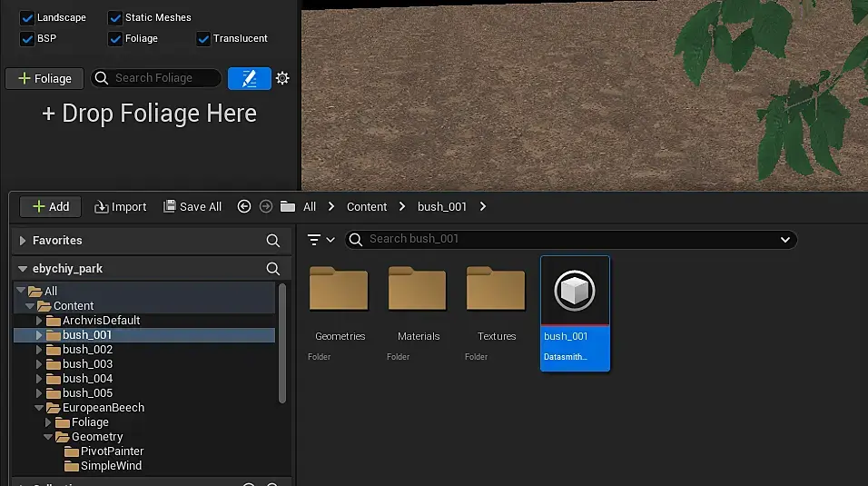Open foliage settings gear icon
Image resolution: width=868 pixels, height=486 pixels.
point(282,78)
